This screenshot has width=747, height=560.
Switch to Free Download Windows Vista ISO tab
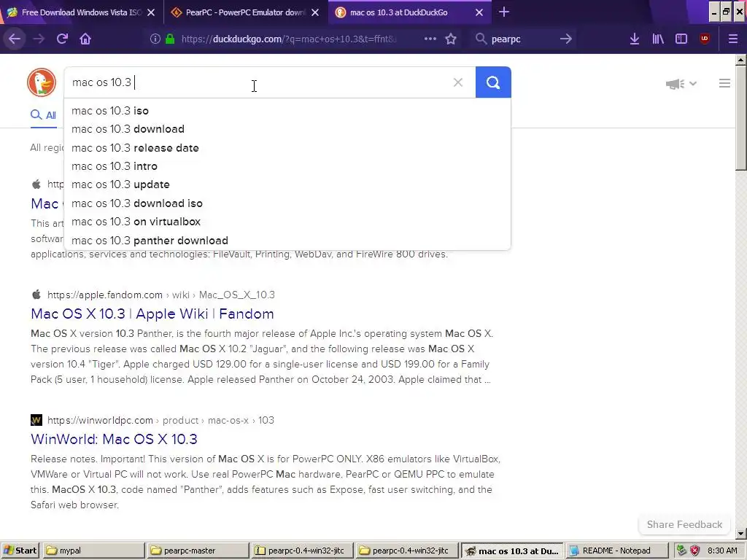pyautogui.click(x=82, y=12)
